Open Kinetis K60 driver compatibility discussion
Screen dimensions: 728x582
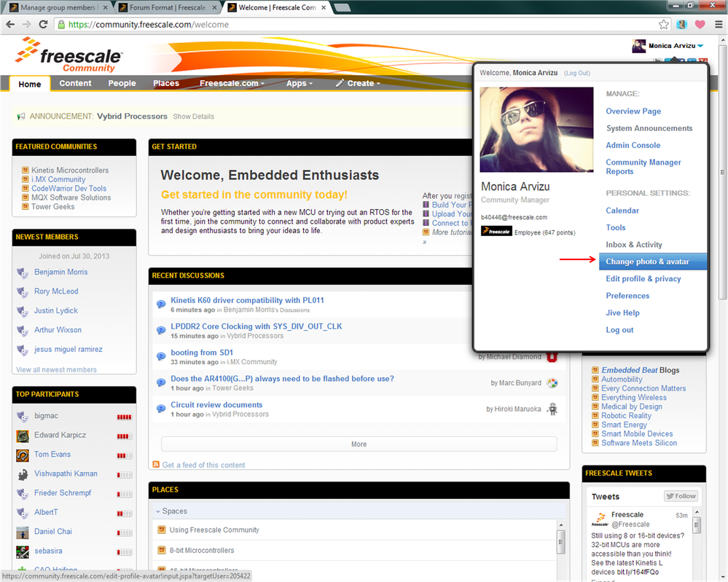(247, 300)
